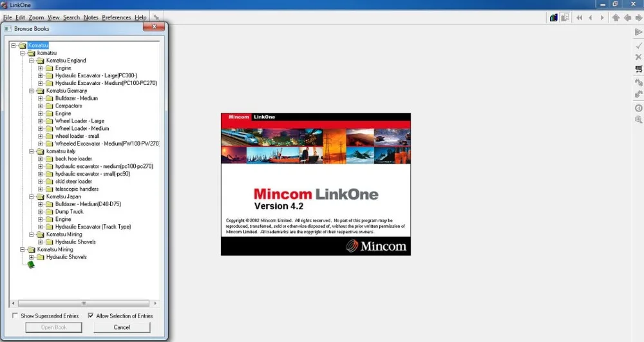This screenshot has width=644, height=342.
Task: Collapse the Komatsu England node
Action: (31, 61)
